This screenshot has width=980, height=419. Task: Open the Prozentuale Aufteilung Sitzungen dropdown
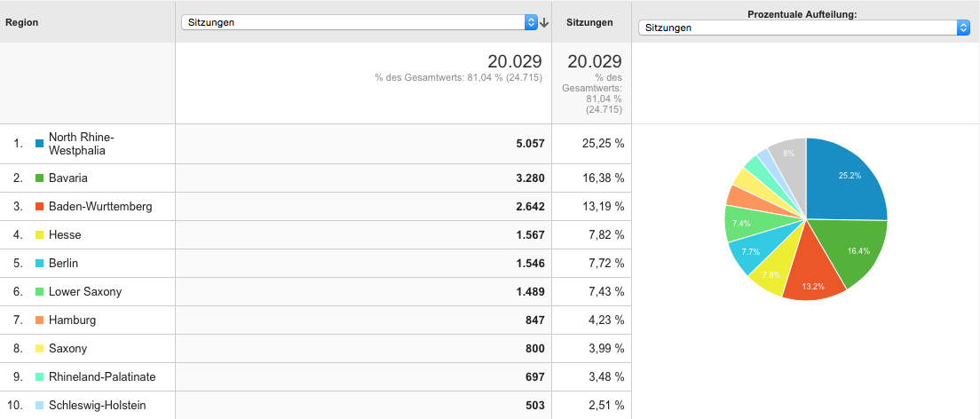(803, 28)
